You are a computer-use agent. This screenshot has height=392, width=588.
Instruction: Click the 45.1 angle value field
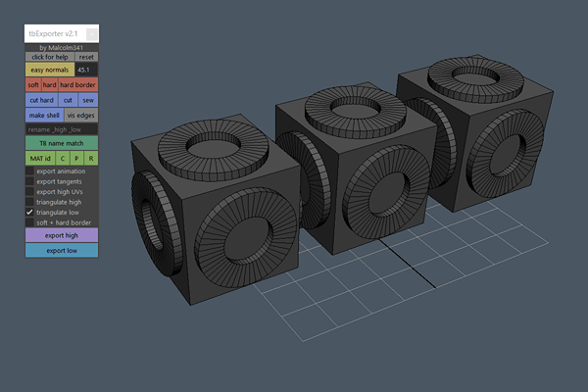point(85,71)
